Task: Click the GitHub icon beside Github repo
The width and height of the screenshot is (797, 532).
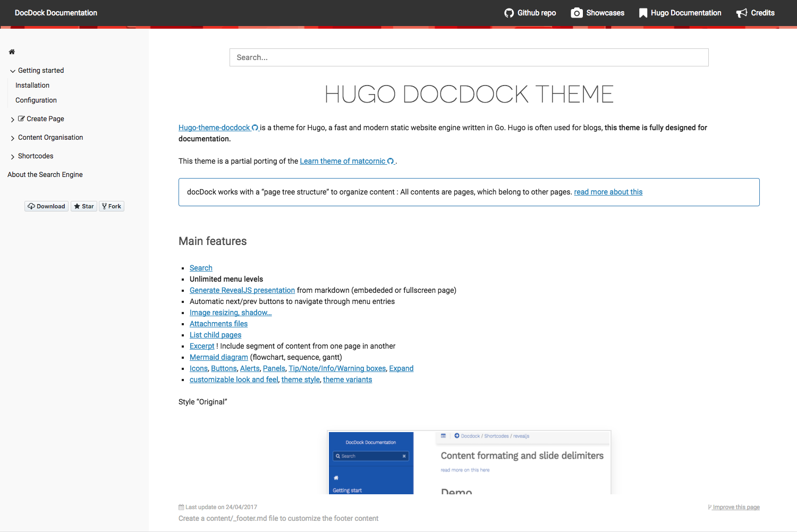Action: point(509,13)
